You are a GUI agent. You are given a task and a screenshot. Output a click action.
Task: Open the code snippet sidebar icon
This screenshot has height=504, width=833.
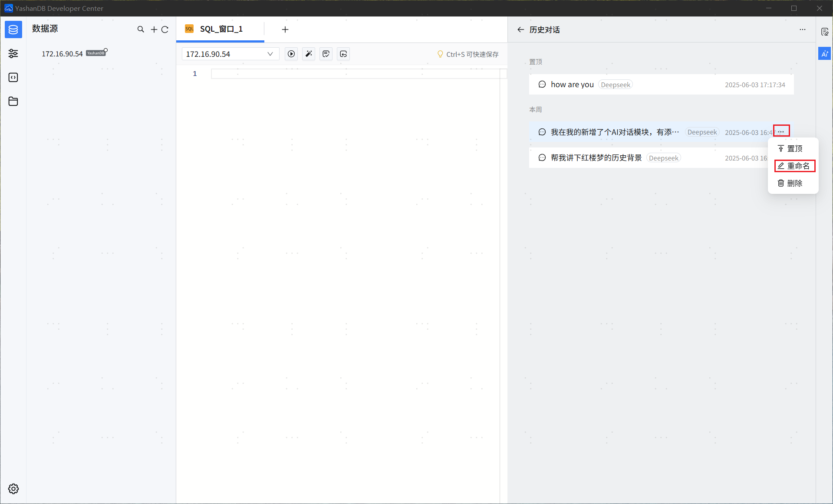pos(13,77)
